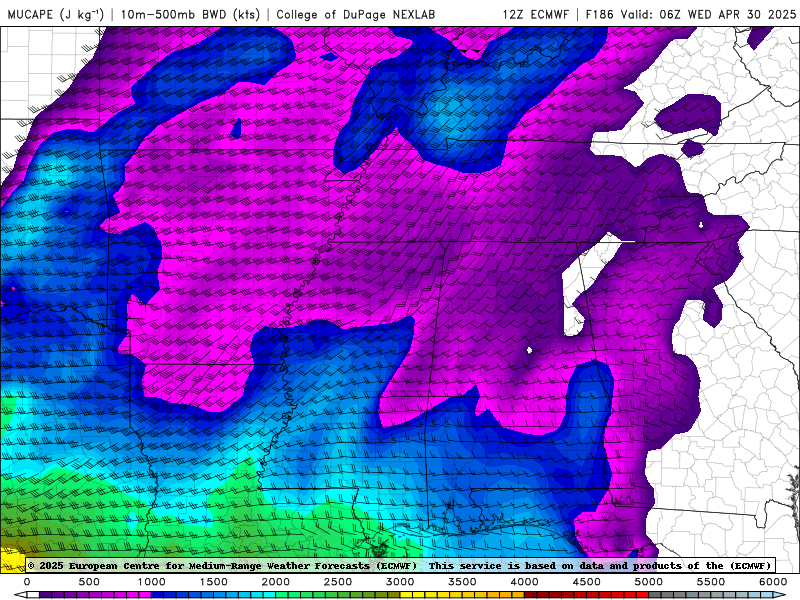Click the 5500 label on the color scale

click(x=711, y=582)
